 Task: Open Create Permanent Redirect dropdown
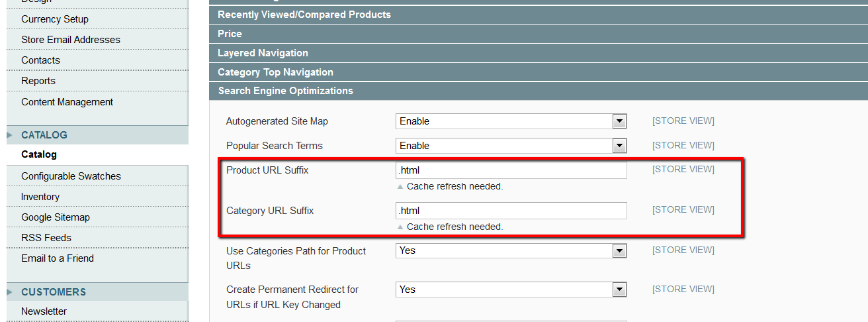click(x=511, y=290)
